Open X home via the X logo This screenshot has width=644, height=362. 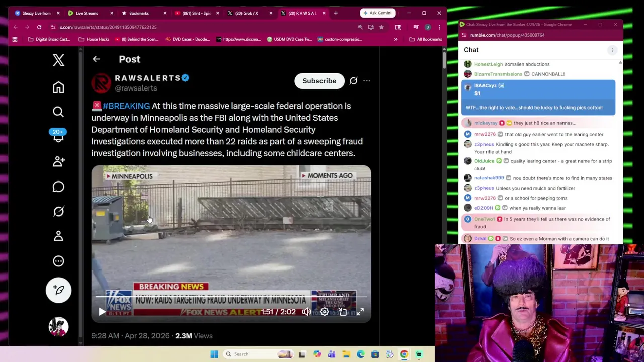tap(58, 60)
